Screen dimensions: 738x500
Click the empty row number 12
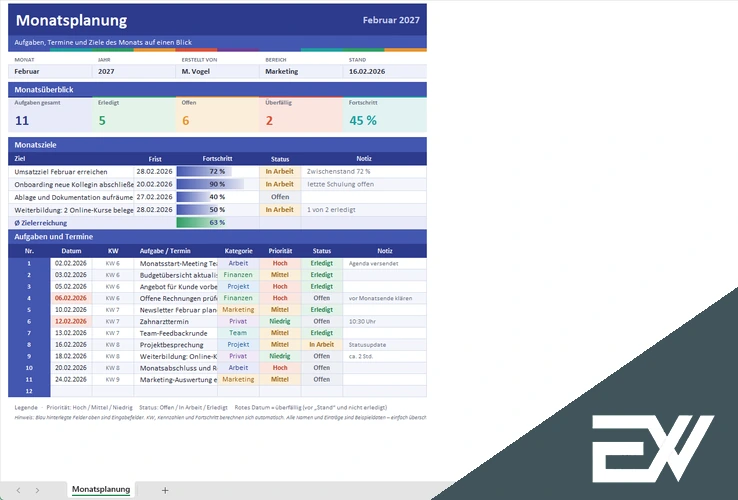click(x=29, y=391)
